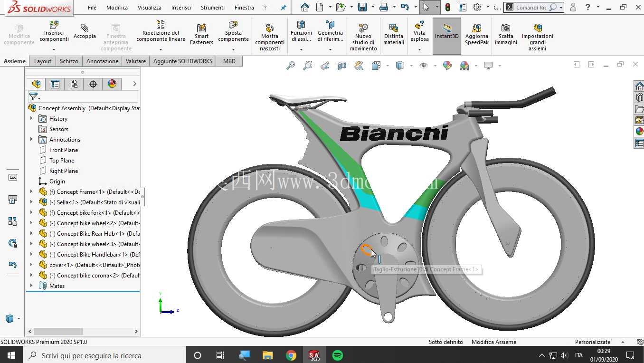Open the Personalizzate units dropdown in status bar
This screenshot has width=644, height=363.
coord(623,342)
